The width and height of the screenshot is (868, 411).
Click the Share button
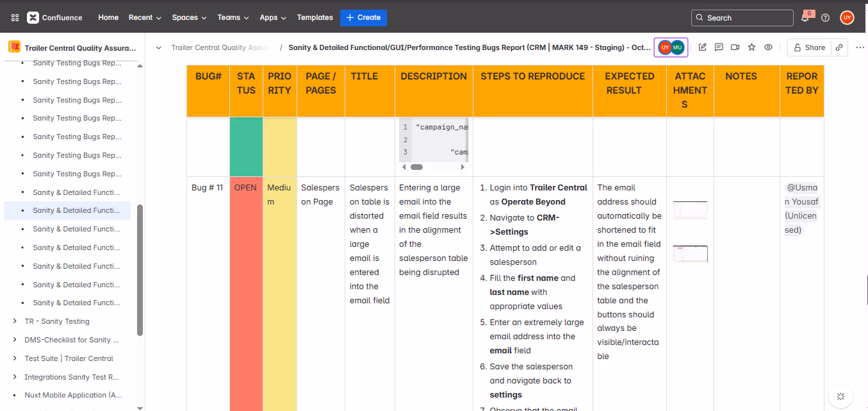(809, 47)
